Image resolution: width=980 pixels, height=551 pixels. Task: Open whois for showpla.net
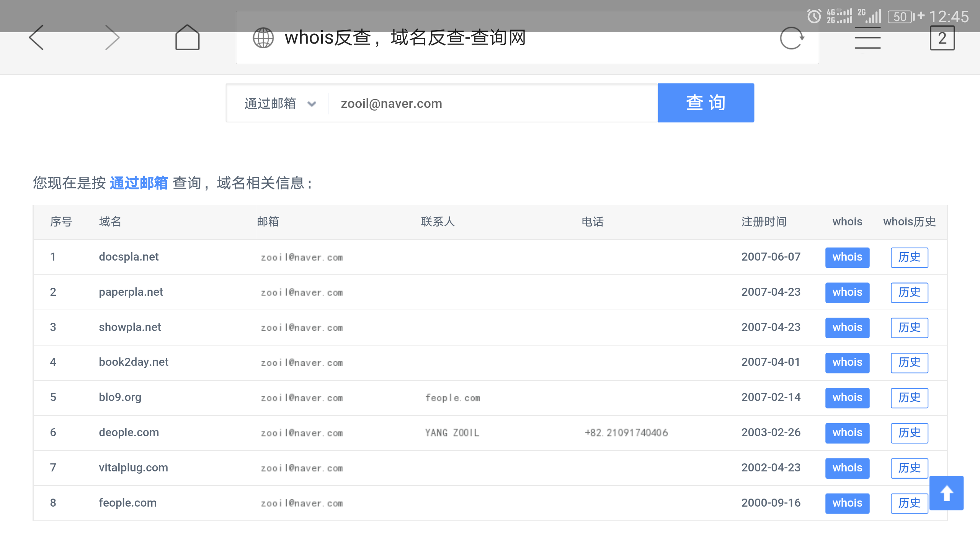(x=847, y=328)
